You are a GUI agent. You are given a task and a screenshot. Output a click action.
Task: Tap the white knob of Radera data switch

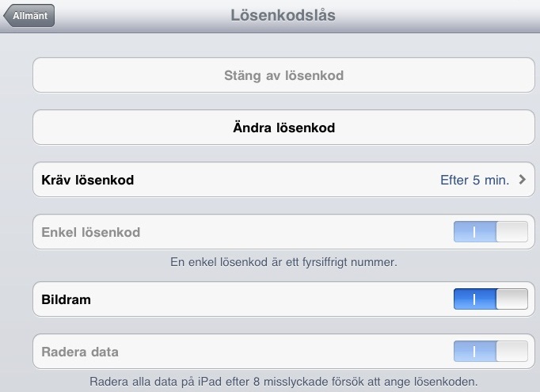pyautogui.click(x=511, y=352)
